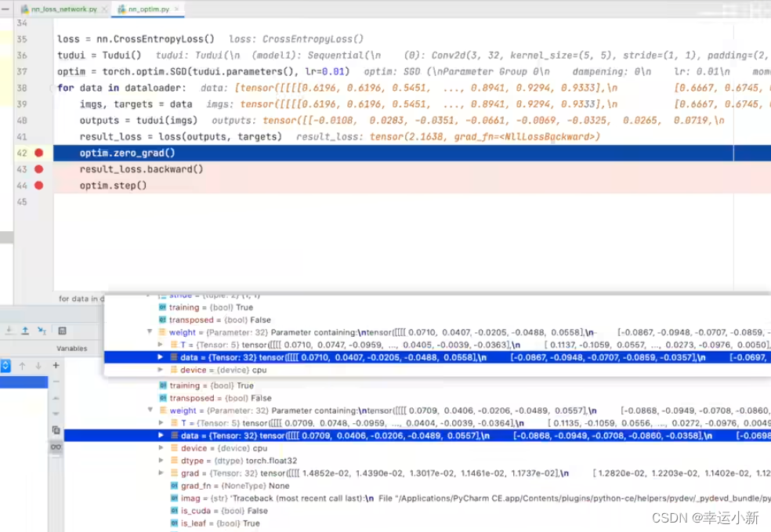The image size is (771, 532).
Task: Click the Move Watch Down icon
Action: [x=56, y=414]
